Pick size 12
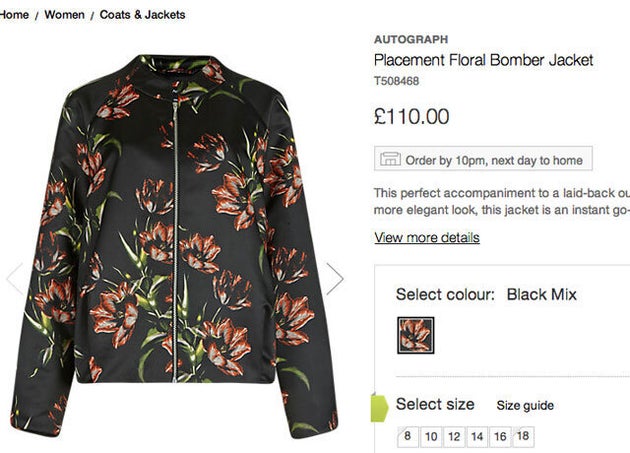630x453 pixels. (454, 436)
